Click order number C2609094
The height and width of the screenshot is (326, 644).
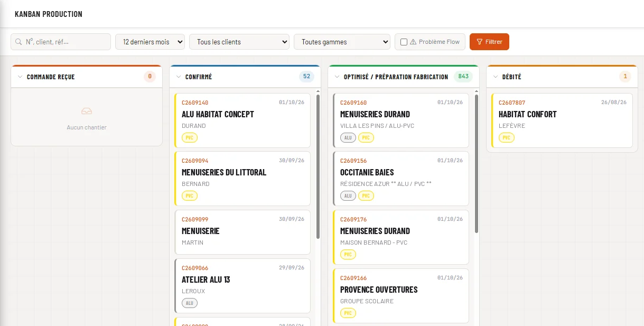[195, 161]
